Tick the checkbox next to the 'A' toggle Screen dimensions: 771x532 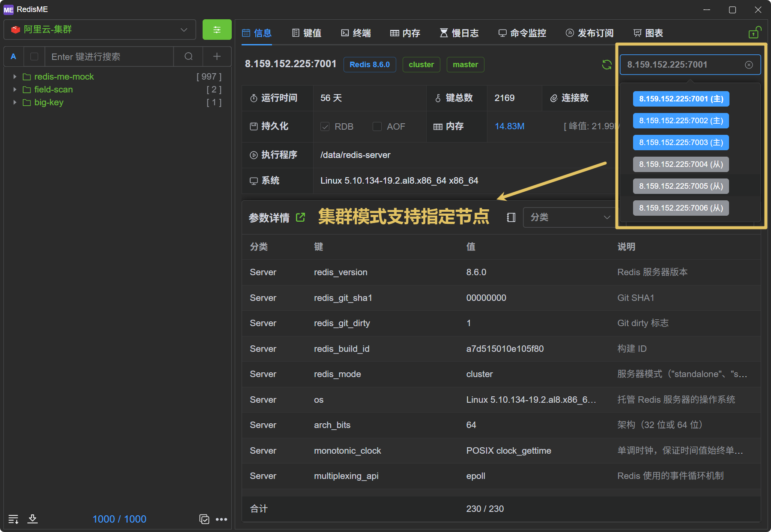pos(34,56)
